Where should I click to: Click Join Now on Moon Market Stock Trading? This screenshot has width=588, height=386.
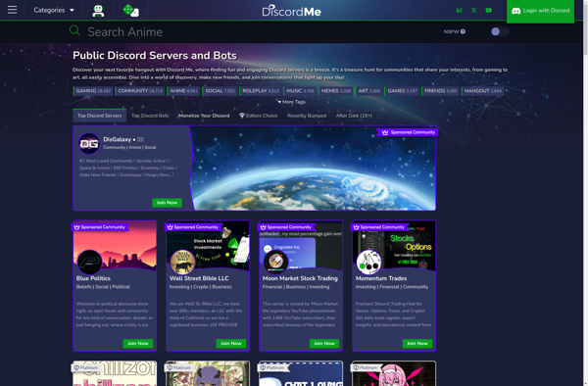(324, 343)
